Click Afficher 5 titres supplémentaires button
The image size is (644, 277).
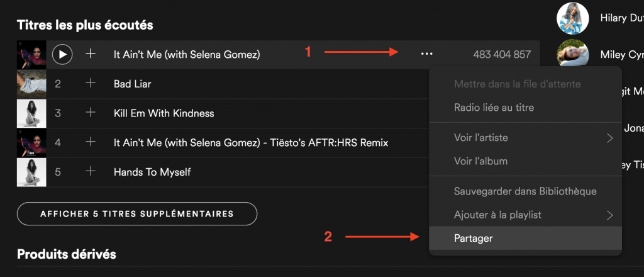(136, 213)
